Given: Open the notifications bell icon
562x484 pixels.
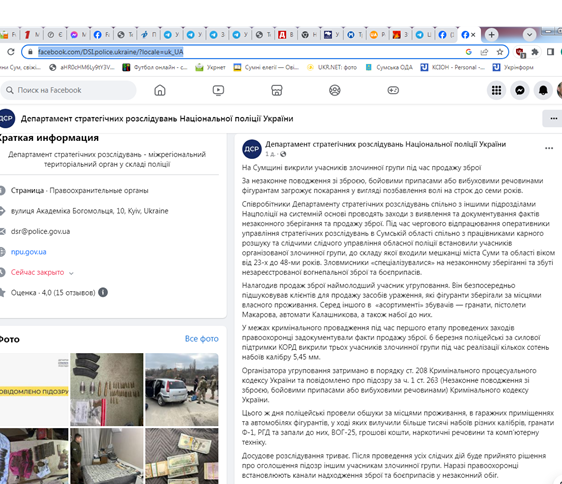Looking at the screenshot, I should 543,90.
